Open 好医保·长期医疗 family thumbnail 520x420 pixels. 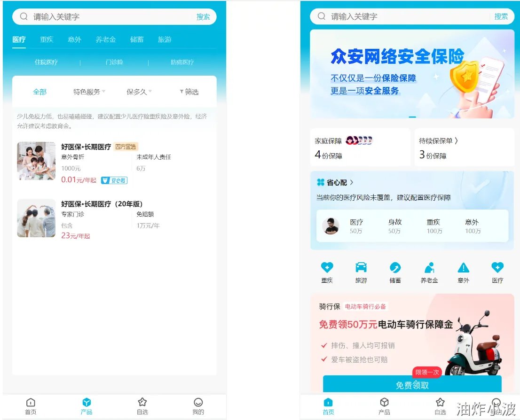36,161
